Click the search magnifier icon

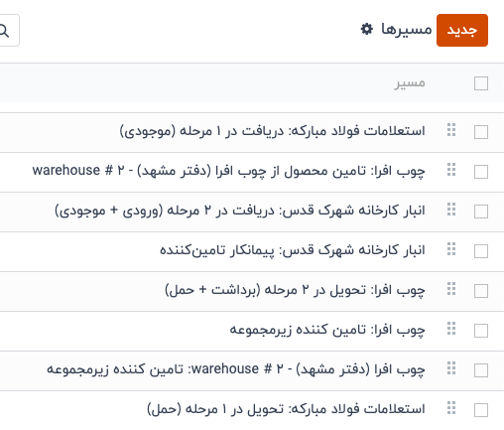(x=4, y=31)
